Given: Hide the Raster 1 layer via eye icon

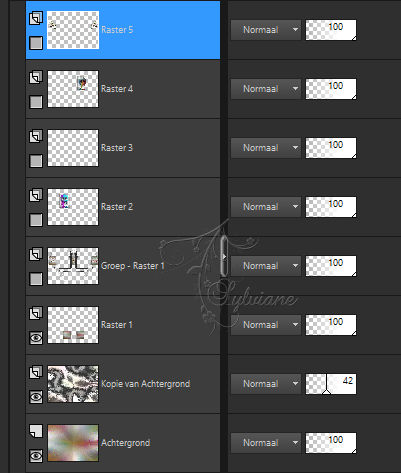Looking at the screenshot, I should pos(36,338).
